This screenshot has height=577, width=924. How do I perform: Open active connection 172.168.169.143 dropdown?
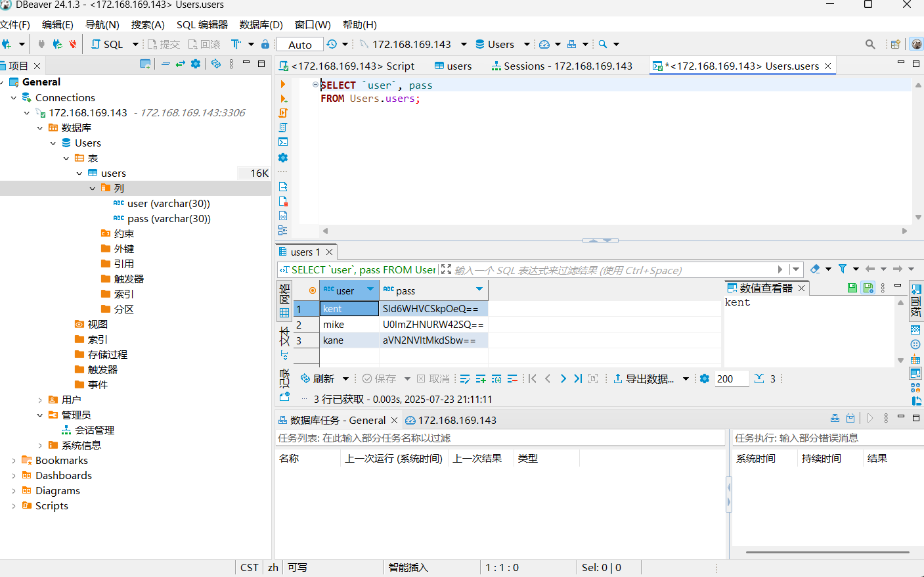pyautogui.click(x=464, y=44)
